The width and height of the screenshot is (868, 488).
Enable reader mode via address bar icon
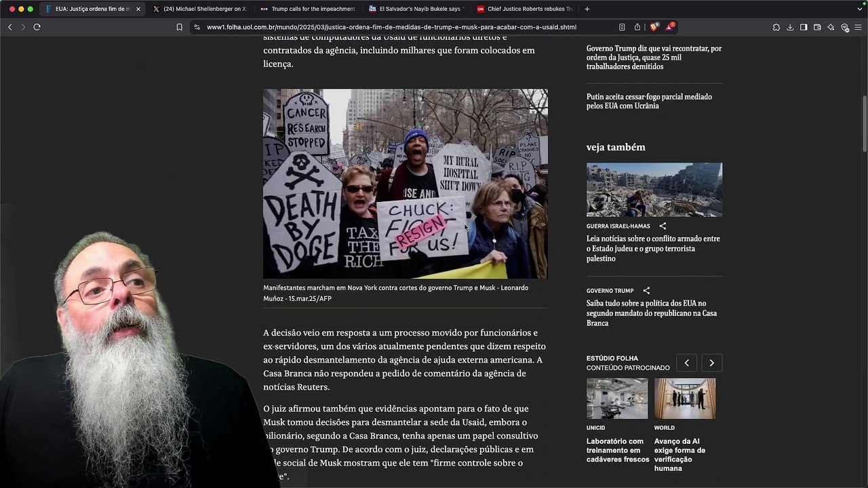pyautogui.click(x=622, y=27)
